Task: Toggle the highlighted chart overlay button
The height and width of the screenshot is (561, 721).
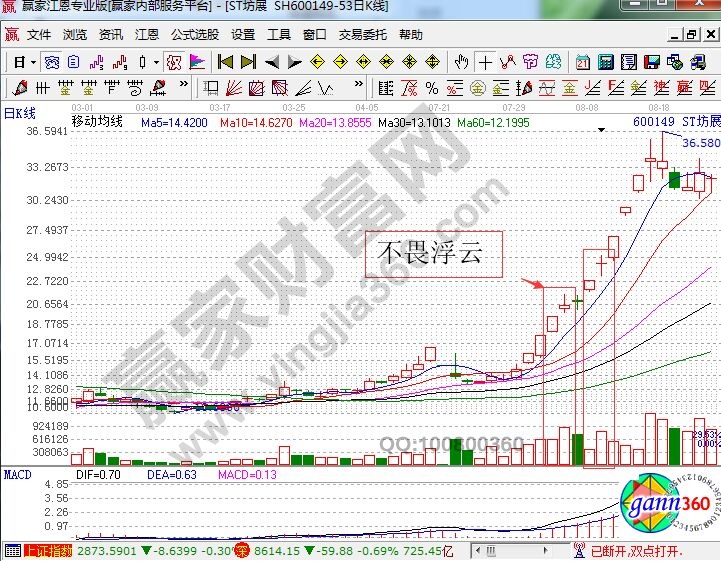Action: (173, 62)
